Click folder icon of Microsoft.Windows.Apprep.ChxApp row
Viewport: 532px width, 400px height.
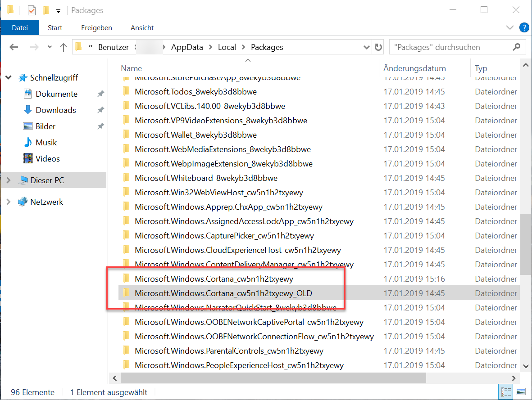(126, 207)
